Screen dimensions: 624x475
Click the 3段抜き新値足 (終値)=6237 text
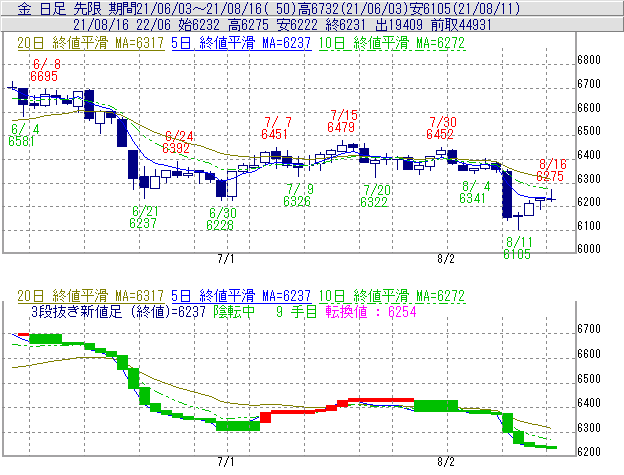coord(119,311)
